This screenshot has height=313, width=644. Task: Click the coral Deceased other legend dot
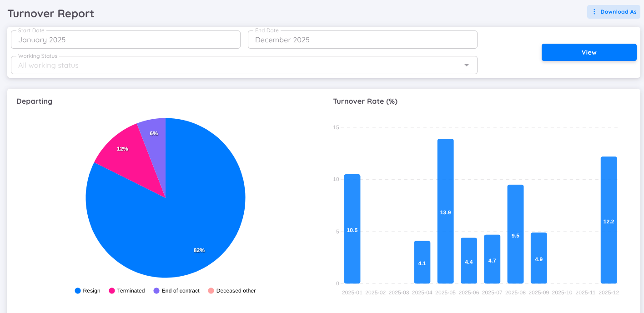coord(210,290)
